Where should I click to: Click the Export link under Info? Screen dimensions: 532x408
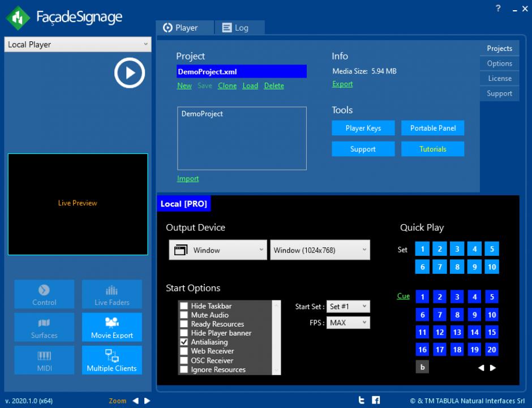click(342, 84)
